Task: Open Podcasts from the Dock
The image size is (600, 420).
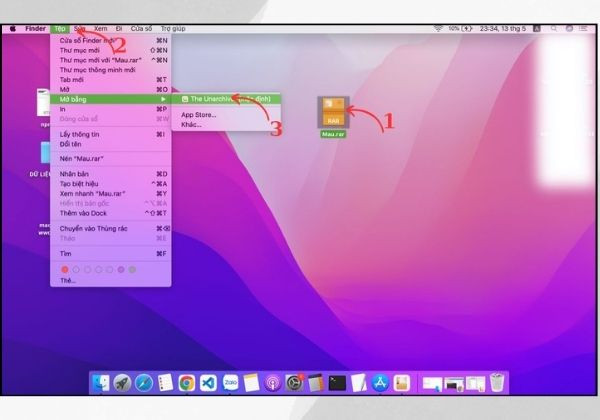Action: 272,383
